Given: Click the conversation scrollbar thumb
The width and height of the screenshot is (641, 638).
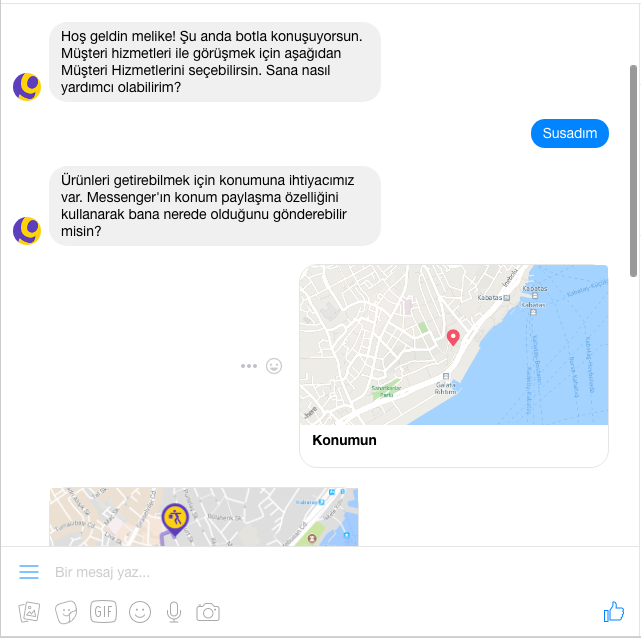Looking at the screenshot, I should pyautogui.click(x=634, y=171).
